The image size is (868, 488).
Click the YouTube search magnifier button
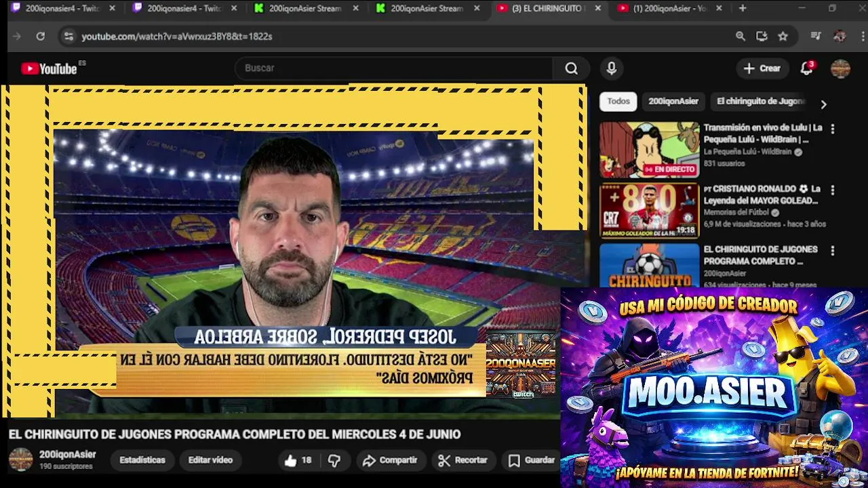[x=572, y=68]
